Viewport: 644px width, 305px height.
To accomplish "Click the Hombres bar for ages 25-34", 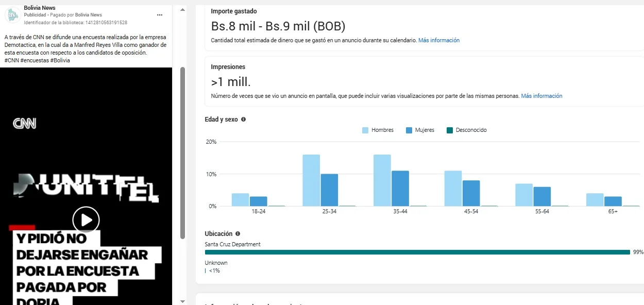I will point(311,180).
